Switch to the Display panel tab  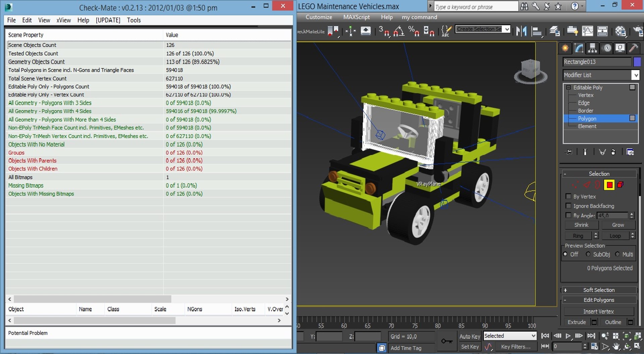click(620, 48)
